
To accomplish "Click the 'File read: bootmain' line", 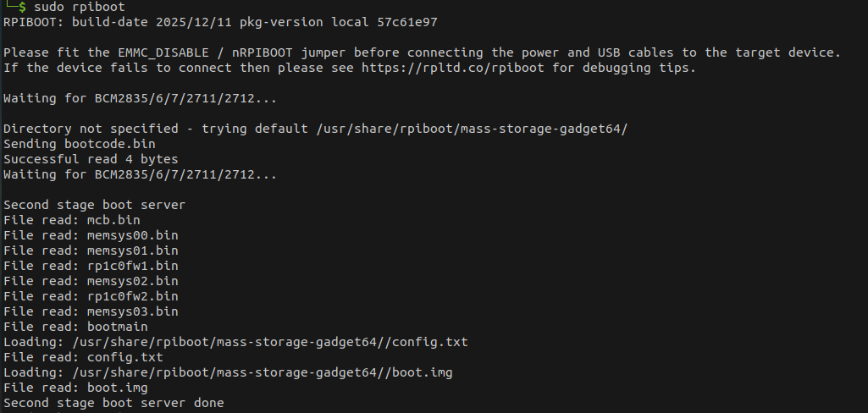I will pyautogui.click(x=76, y=327).
